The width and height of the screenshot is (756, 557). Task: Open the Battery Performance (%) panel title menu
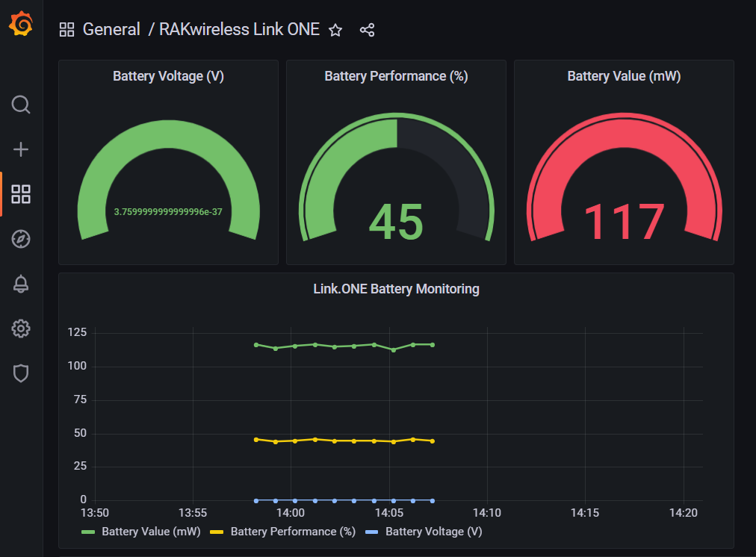point(396,76)
